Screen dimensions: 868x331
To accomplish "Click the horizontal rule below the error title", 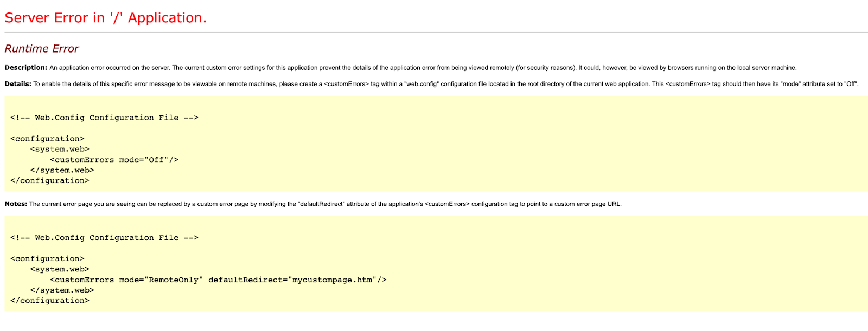I will tap(436, 33).
